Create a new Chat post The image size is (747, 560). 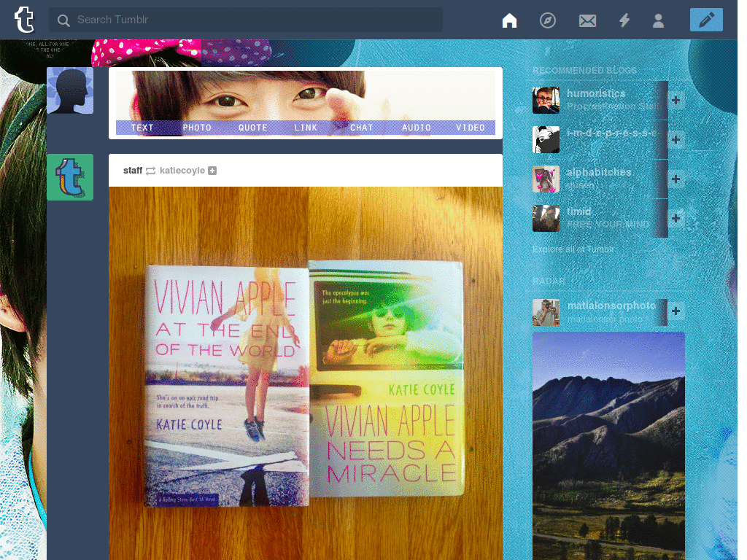[x=362, y=128]
